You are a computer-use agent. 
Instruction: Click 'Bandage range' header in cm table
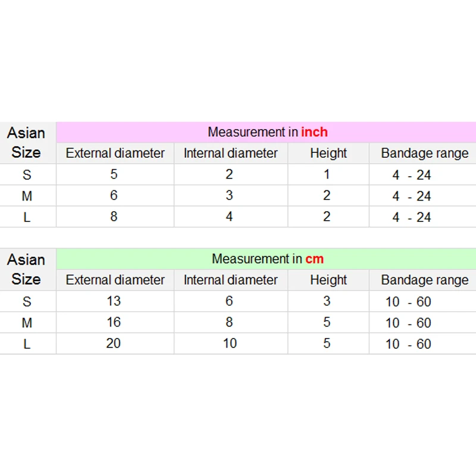point(424,280)
